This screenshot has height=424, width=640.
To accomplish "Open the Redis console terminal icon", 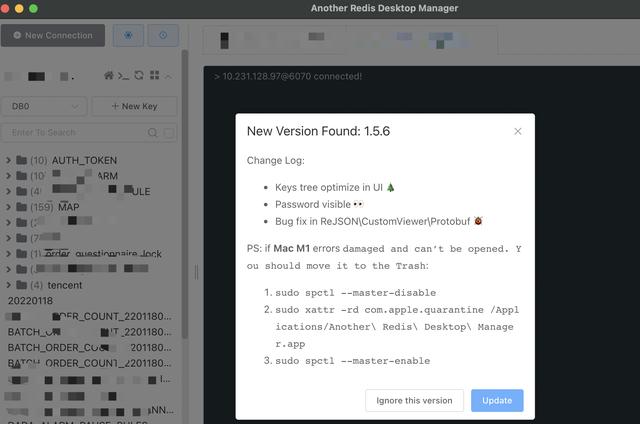I will click(123, 75).
